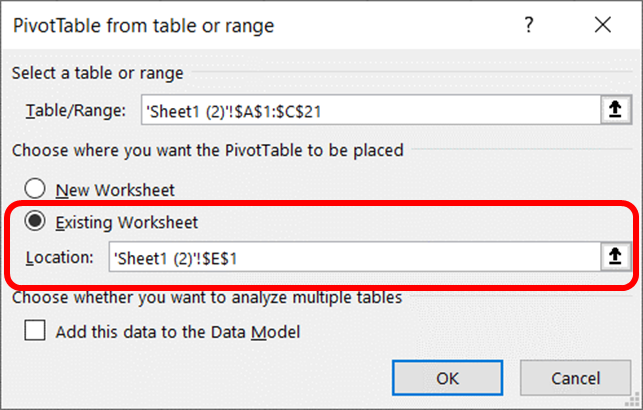
Task: Select the Existing Worksheet radio button
Action: coord(36,222)
